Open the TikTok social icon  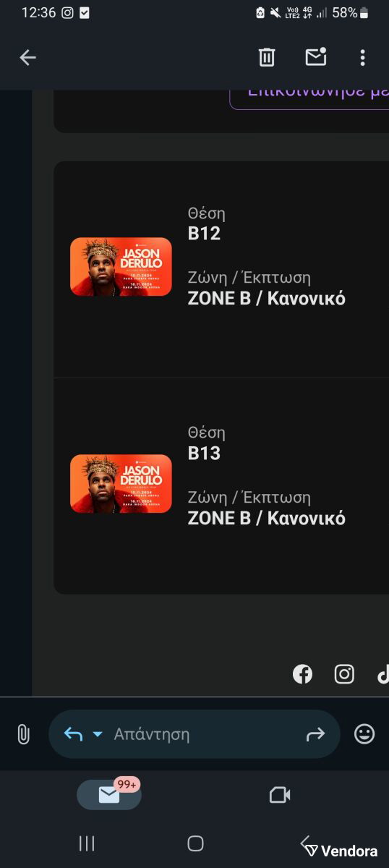(383, 674)
